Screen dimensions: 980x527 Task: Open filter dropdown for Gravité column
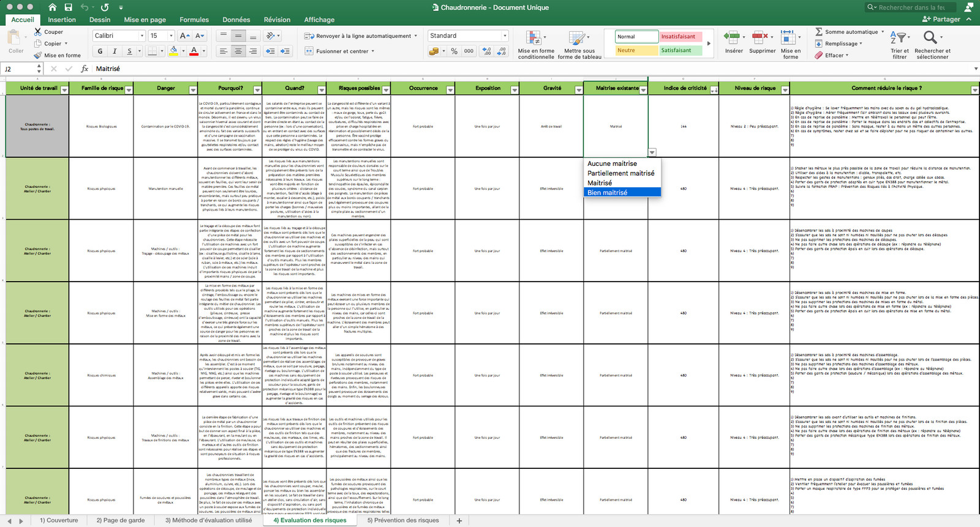(579, 90)
